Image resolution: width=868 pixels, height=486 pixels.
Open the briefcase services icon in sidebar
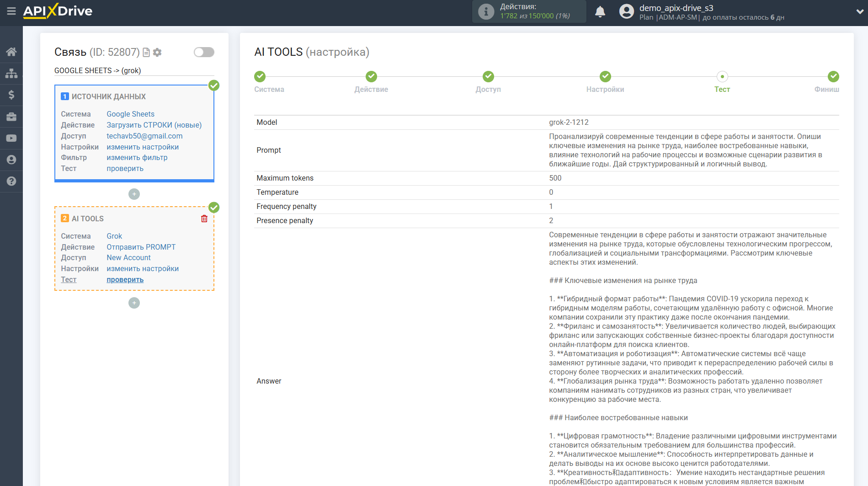[11, 117]
